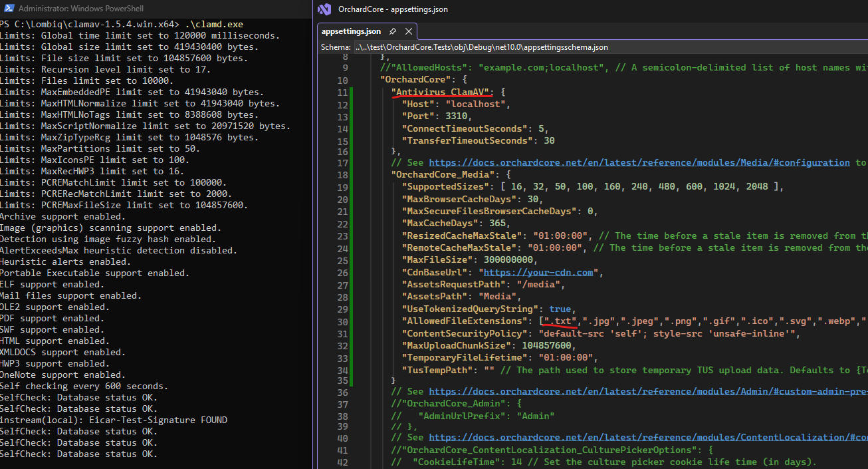Close the appsettings.json tab
This screenshot has width=868, height=469.
tap(409, 31)
